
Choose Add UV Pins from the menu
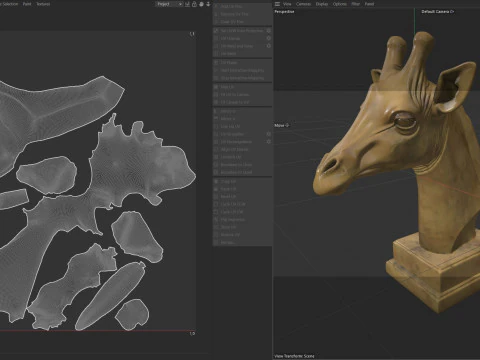(242, 6)
